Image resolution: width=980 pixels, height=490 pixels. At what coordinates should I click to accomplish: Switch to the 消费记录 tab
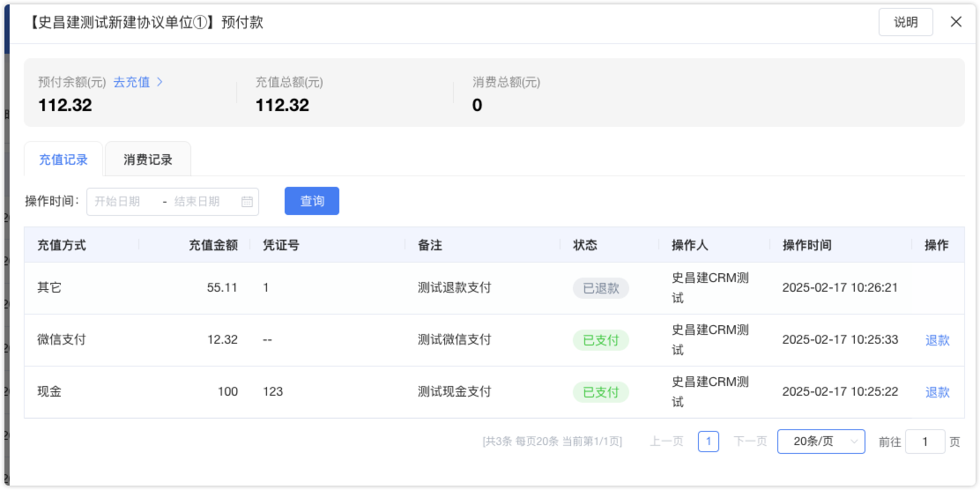pos(148,160)
